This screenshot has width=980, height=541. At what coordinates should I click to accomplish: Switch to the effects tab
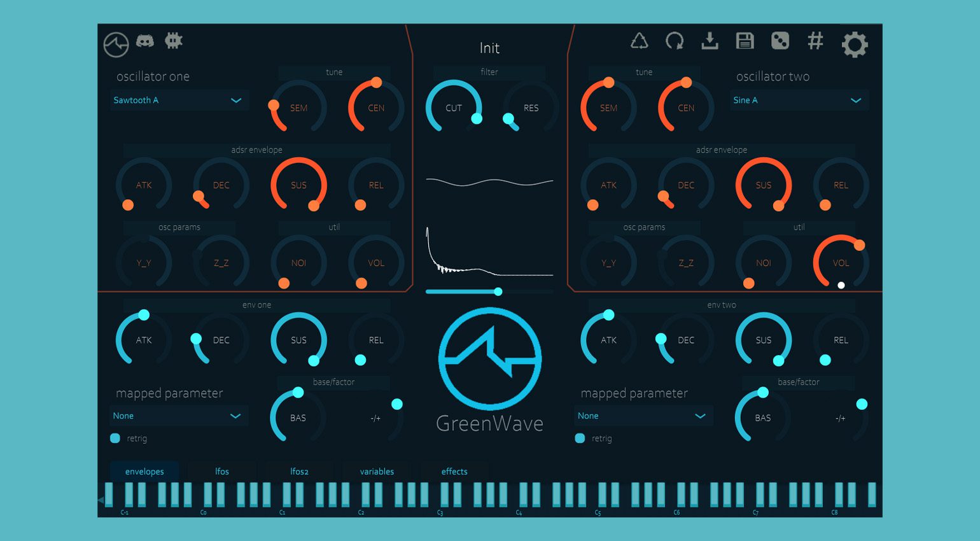pos(454,471)
